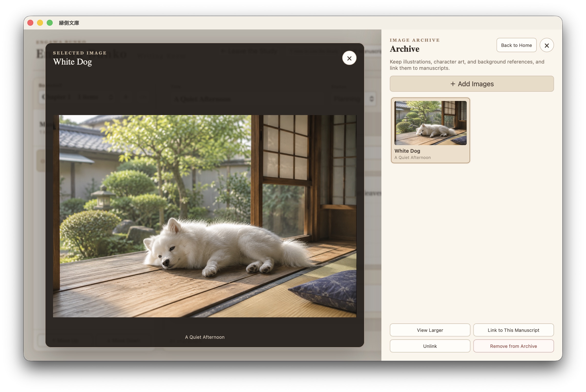Click the A Quiet Afternoon preview caption
This screenshot has height=392, width=586.
(x=204, y=337)
